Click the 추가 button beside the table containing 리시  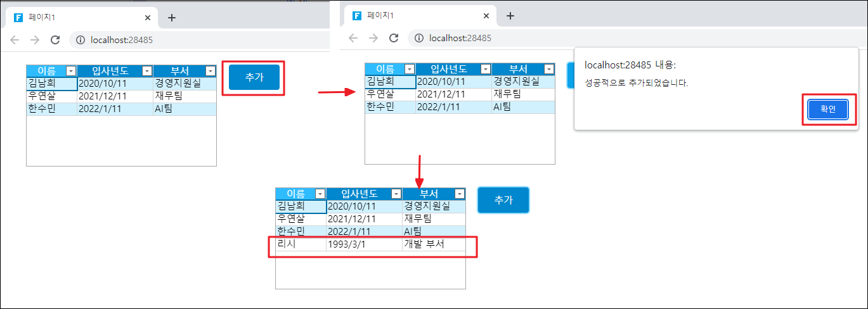[503, 199]
